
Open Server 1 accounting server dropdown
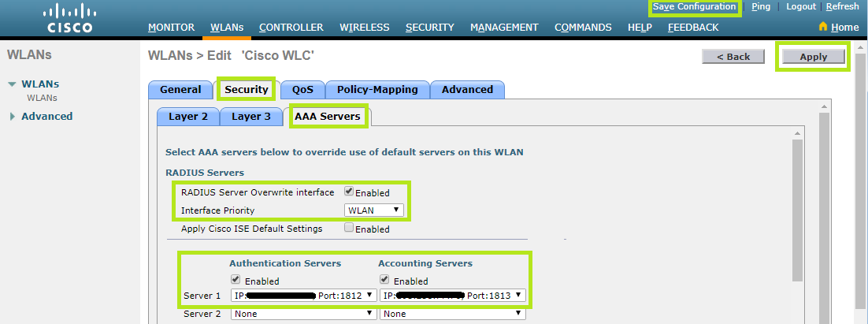(452, 296)
